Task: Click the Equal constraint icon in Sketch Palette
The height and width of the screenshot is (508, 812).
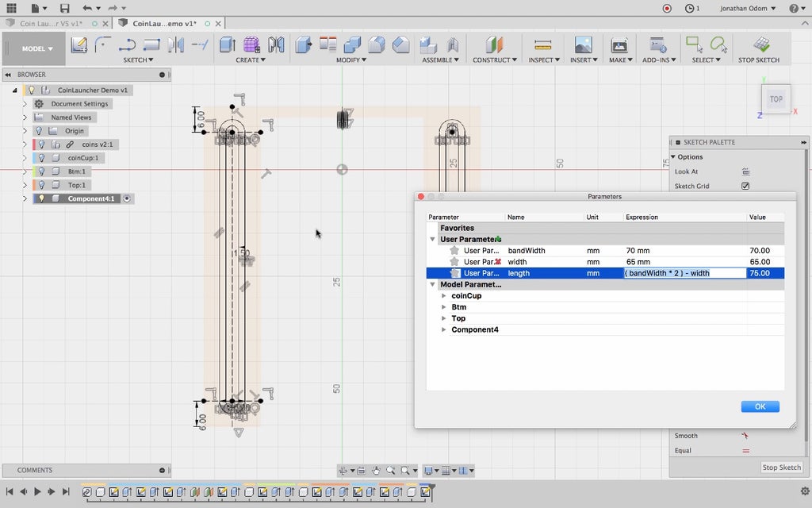Action: pos(745,451)
